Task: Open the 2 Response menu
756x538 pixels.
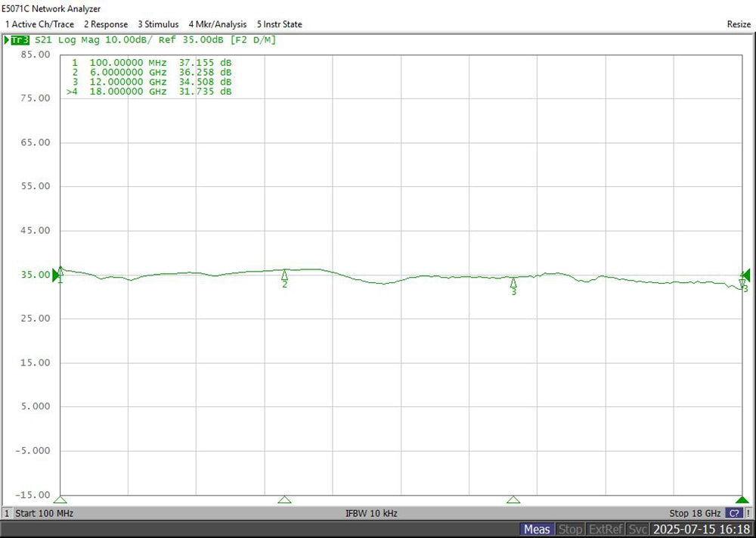Action: coord(106,24)
